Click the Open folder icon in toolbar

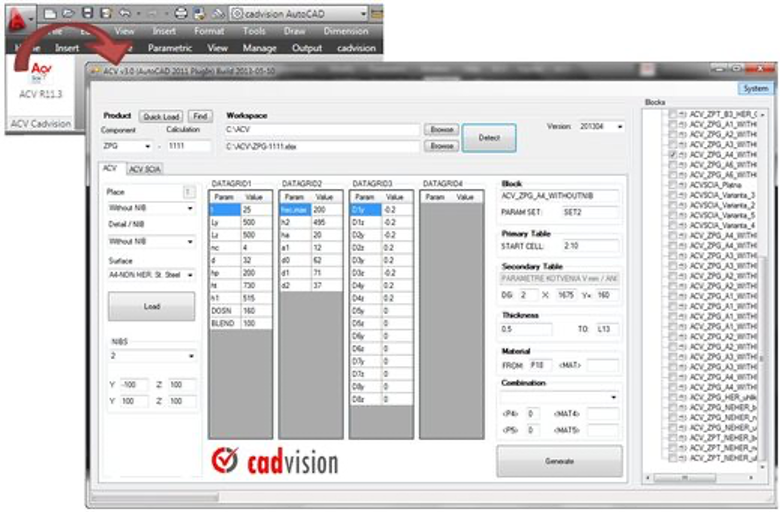[68, 13]
